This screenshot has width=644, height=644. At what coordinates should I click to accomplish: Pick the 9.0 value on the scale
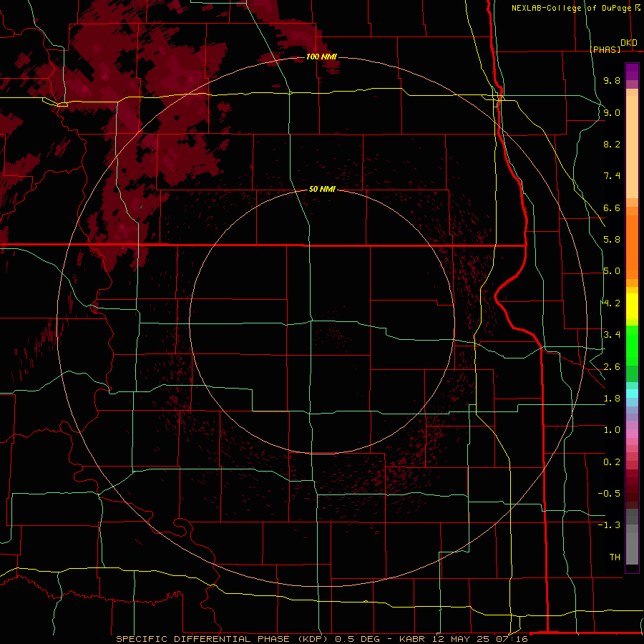[612, 112]
